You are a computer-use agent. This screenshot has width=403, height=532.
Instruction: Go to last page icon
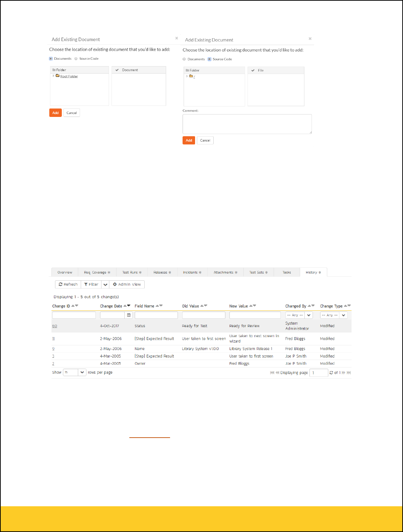click(349, 373)
